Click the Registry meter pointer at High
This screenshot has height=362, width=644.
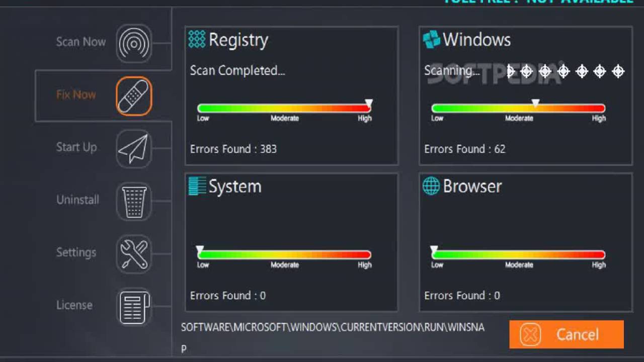click(x=369, y=103)
